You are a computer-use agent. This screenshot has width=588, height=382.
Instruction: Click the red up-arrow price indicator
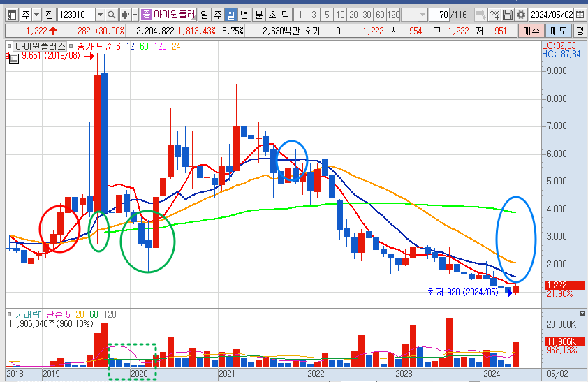[53, 31]
